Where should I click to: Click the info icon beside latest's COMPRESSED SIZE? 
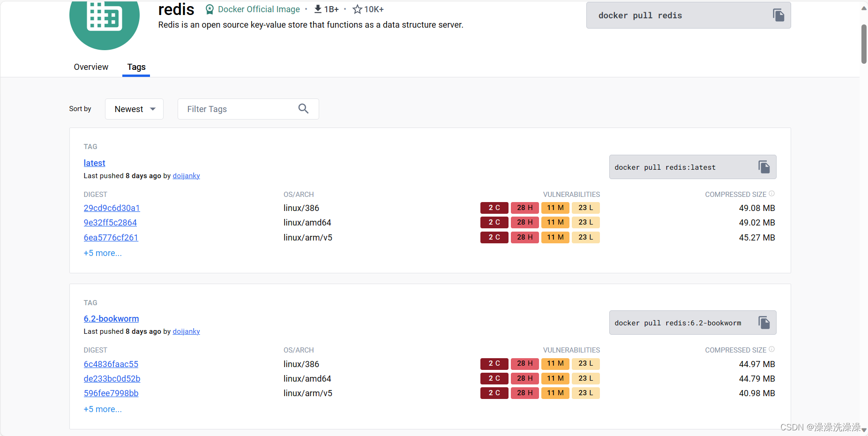[x=771, y=194]
